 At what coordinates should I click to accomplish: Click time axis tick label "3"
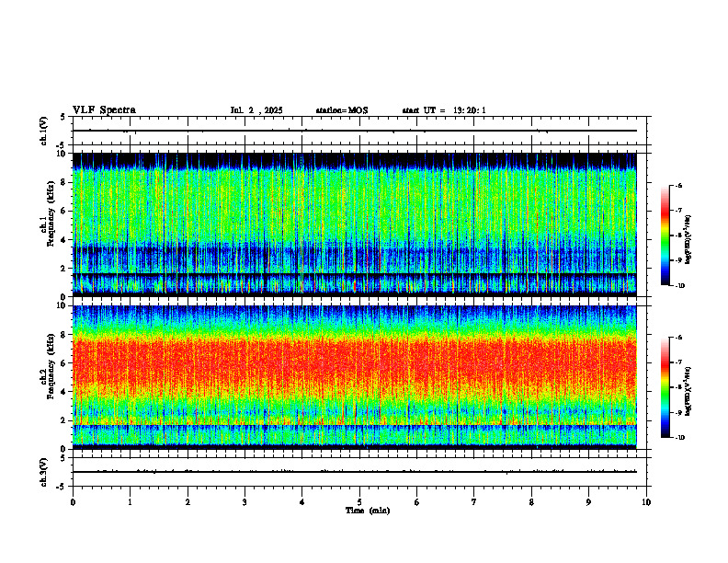tap(245, 502)
